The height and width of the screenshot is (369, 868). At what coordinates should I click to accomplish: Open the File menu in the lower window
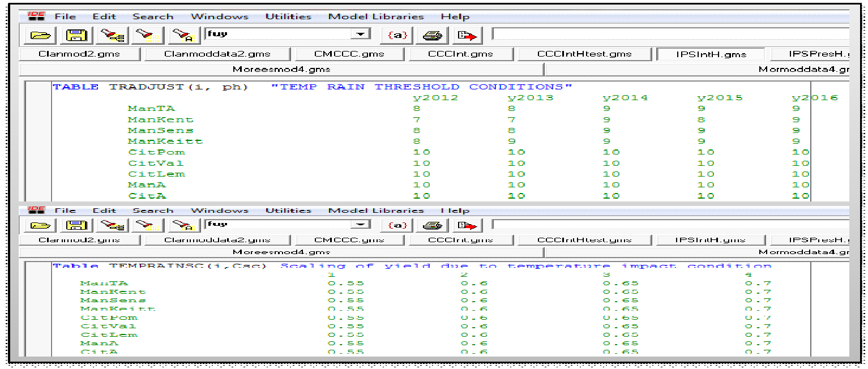click(65, 211)
